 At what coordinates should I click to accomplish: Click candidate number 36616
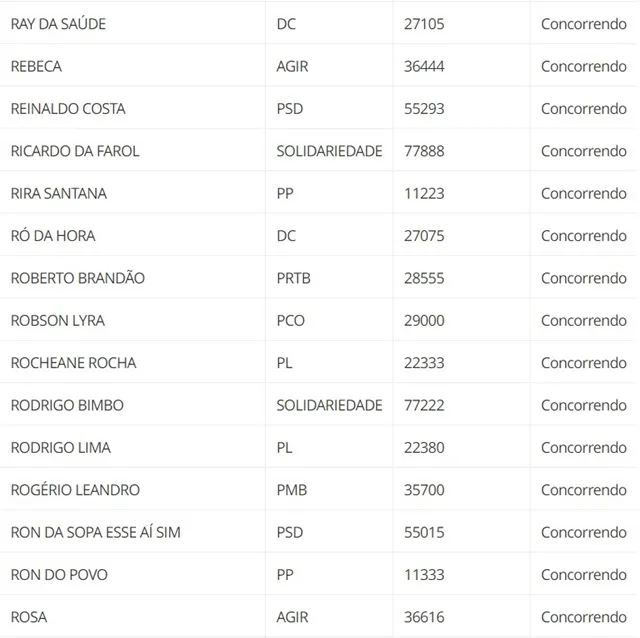coord(424,618)
